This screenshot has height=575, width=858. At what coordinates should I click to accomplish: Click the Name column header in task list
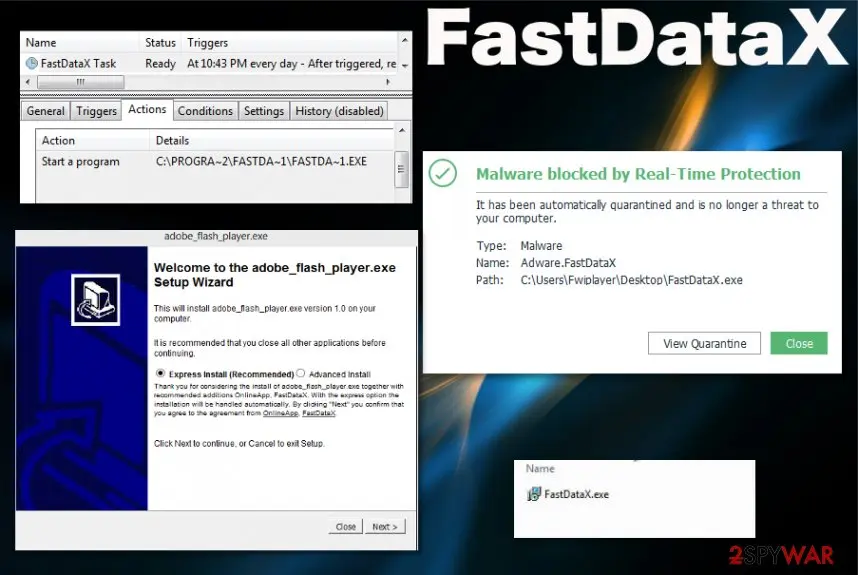pos(79,43)
